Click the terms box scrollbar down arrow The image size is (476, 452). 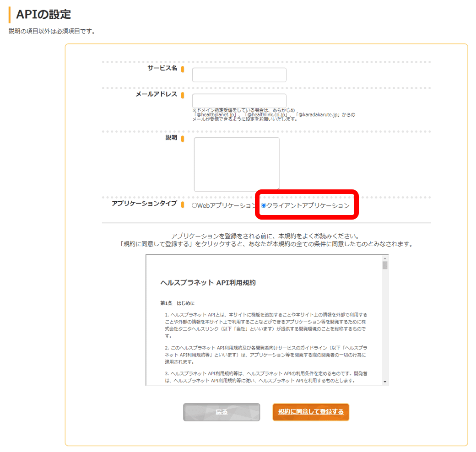tap(385, 382)
